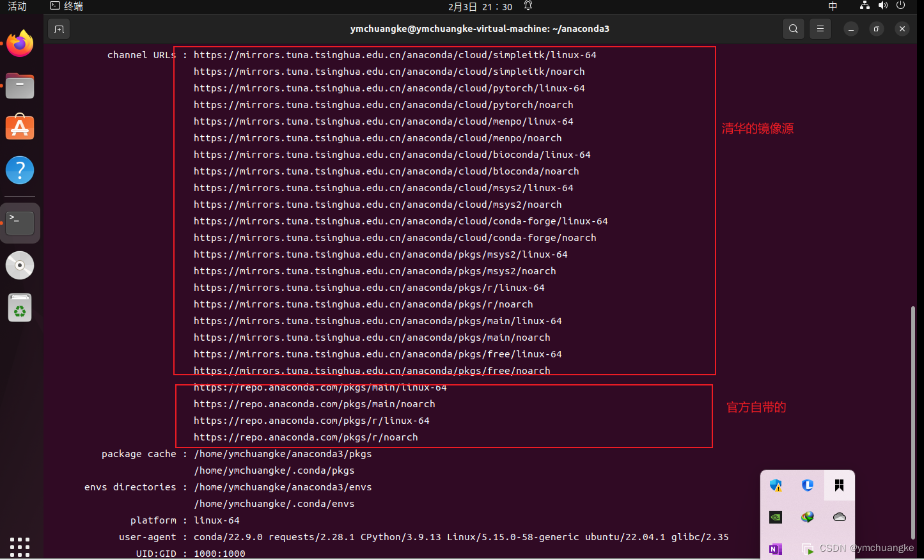The height and width of the screenshot is (560, 924).
Task: Show applications grid at bottom of dock
Action: click(20, 547)
